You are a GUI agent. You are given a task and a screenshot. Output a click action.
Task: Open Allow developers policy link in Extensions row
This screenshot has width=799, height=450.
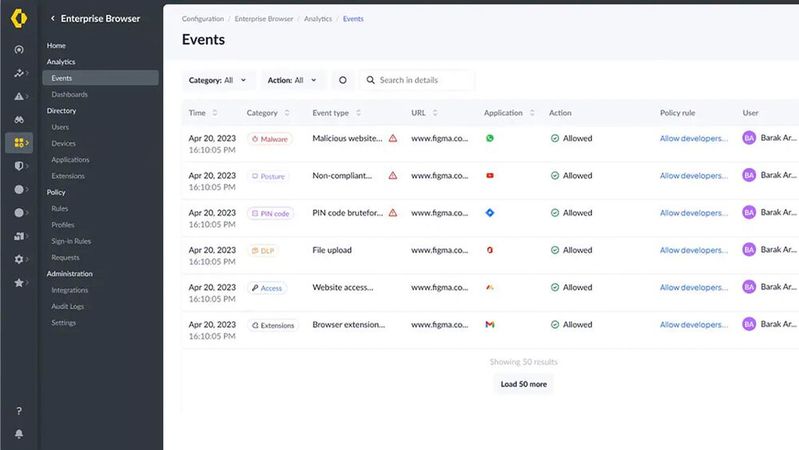click(x=694, y=324)
